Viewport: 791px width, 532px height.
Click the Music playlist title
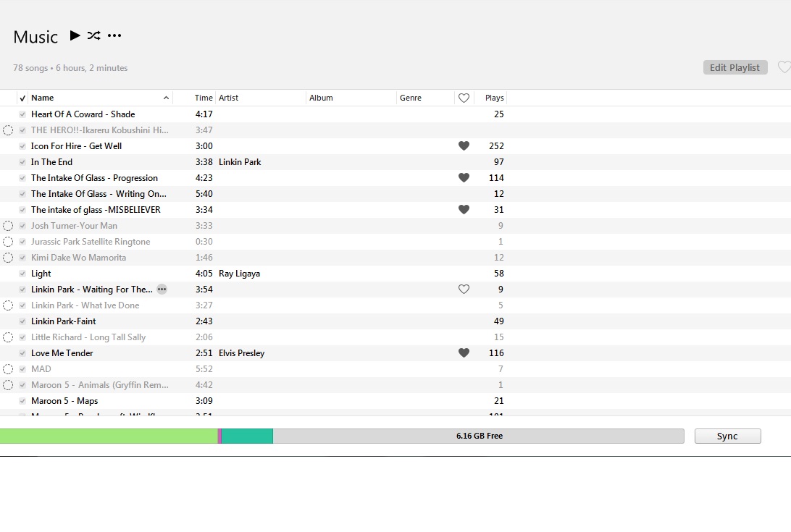[35, 36]
